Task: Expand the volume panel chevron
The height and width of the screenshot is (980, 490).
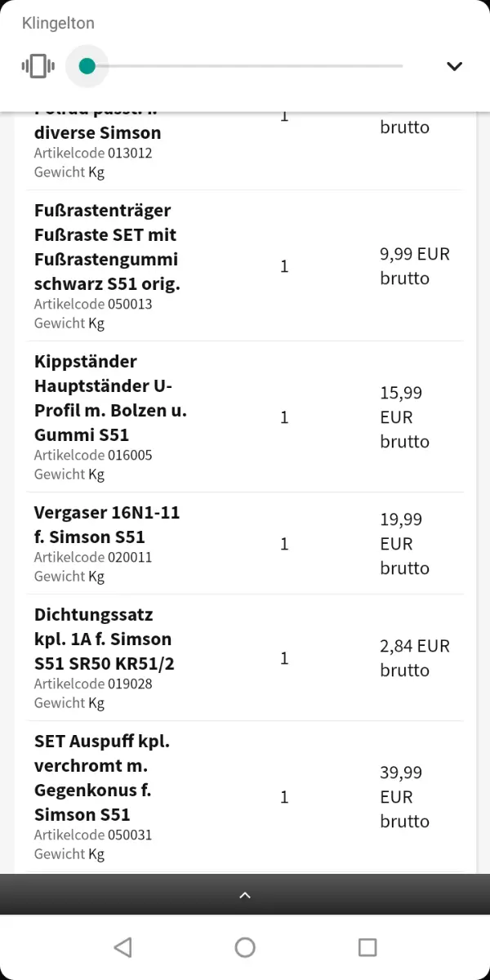Action: [455, 66]
